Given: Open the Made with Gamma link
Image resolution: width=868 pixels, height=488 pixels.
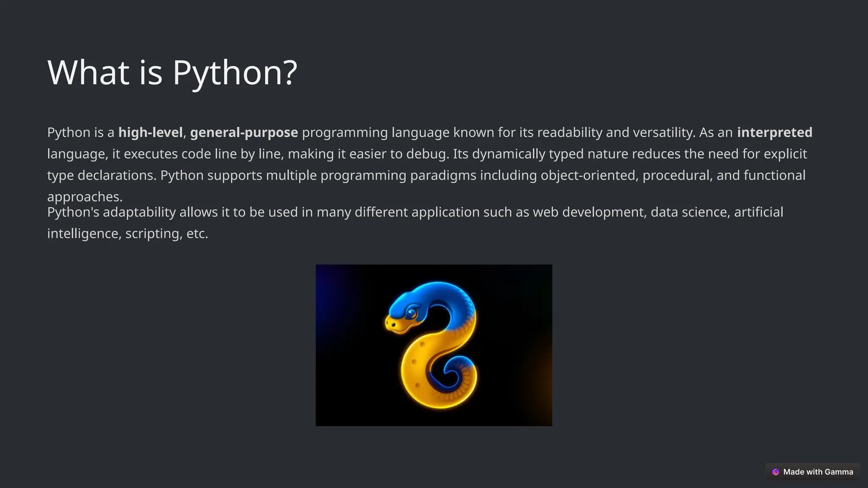Looking at the screenshot, I should [818, 472].
